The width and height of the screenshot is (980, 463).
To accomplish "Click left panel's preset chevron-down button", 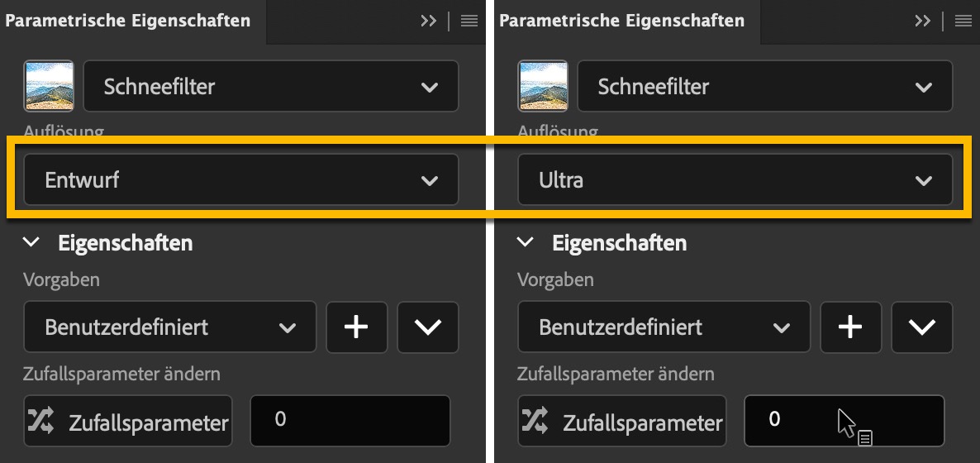I will (x=427, y=327).
